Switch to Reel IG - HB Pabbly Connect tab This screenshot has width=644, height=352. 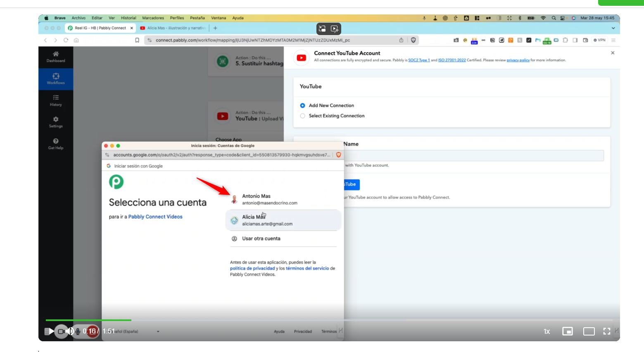click(100, 28)
